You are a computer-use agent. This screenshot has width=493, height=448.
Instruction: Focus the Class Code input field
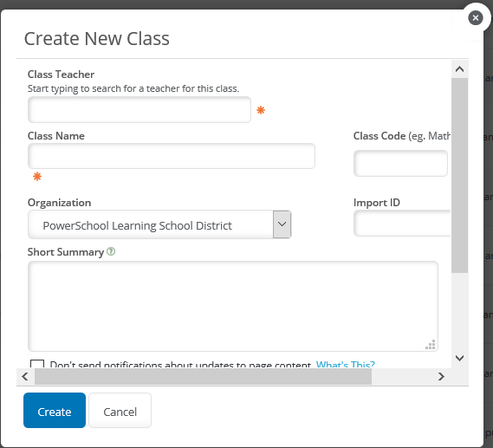tap(400, 163)
